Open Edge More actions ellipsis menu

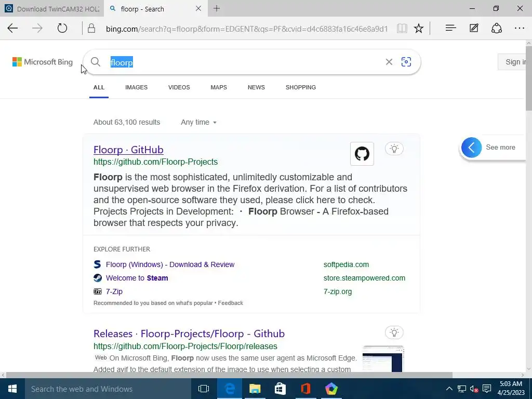click(x=520, y=28)
